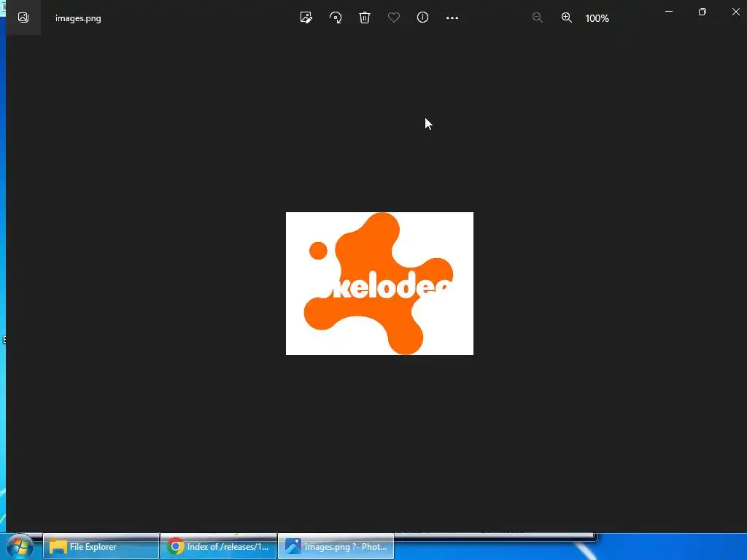747x560 pixels.
Task: Open the See more three-dots menu
Action: (452, 18)
